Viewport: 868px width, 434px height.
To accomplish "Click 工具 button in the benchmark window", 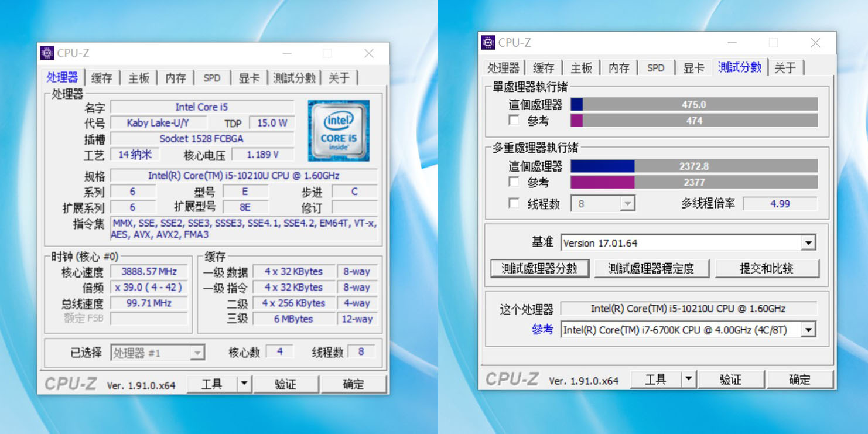I will (656, 380).
